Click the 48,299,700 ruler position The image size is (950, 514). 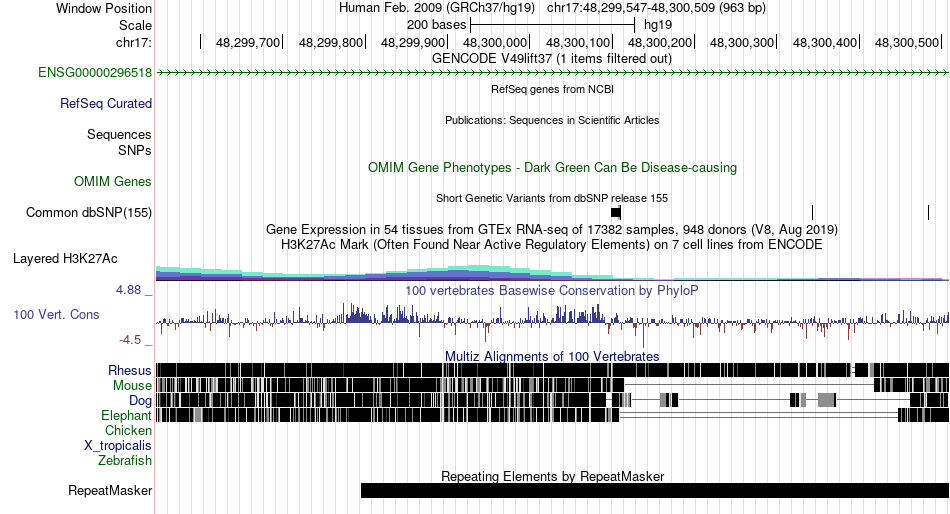point(248,42)
